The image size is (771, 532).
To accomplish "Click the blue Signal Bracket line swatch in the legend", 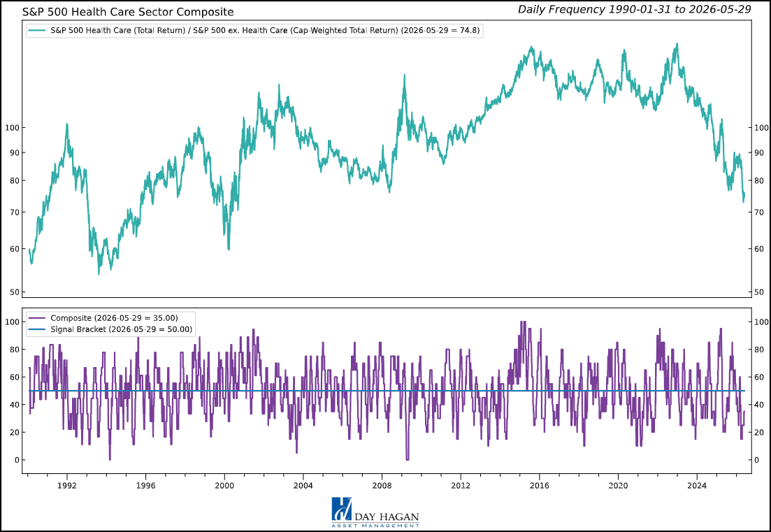I will click(x=38, y=329).
